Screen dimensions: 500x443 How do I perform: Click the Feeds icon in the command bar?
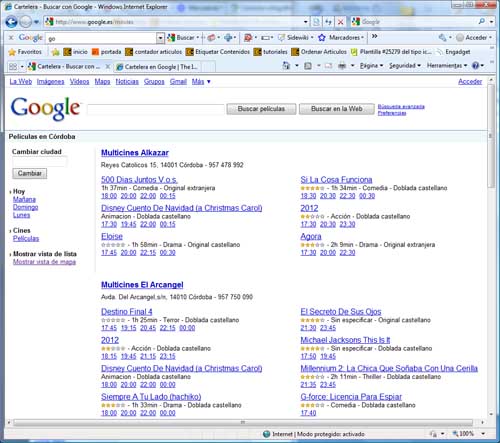coord(308,66)
